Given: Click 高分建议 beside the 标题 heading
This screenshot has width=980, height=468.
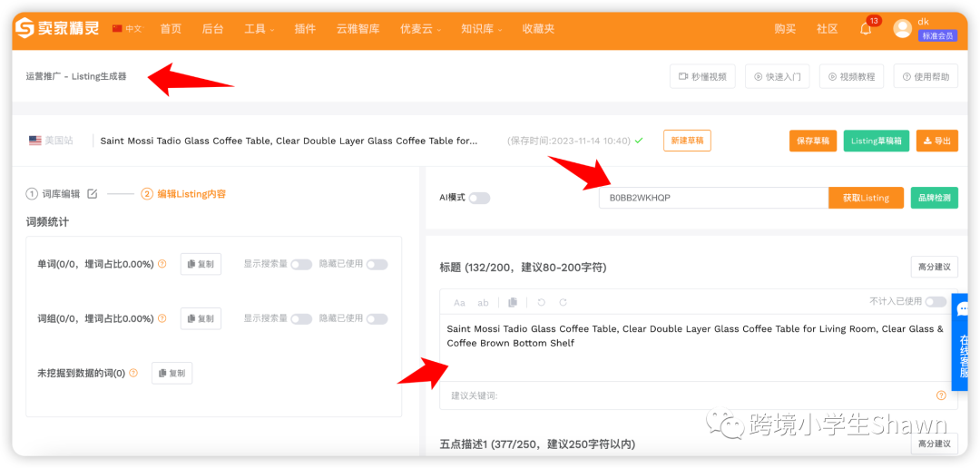Looking at the screenshot, I should 935,267.
